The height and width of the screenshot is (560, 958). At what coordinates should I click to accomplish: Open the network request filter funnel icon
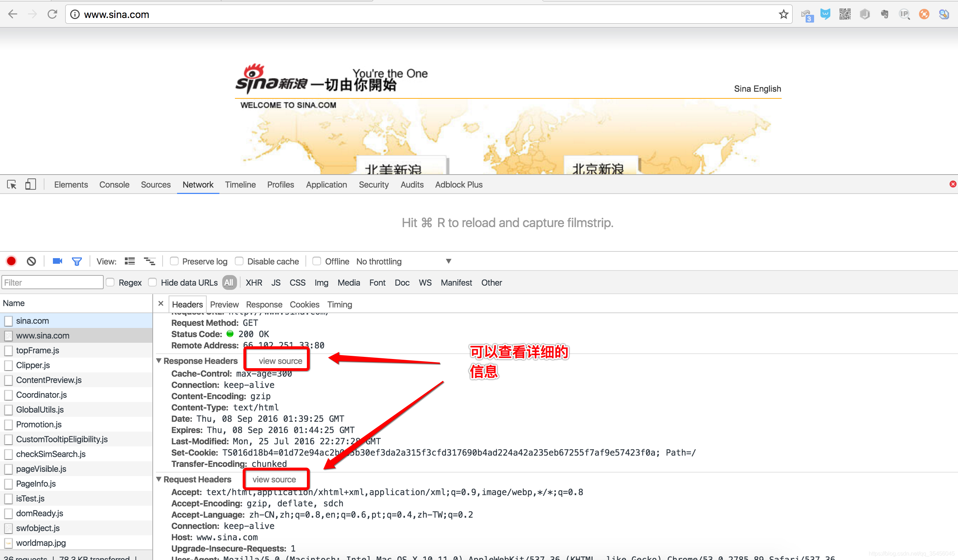(x=77, y=261)
